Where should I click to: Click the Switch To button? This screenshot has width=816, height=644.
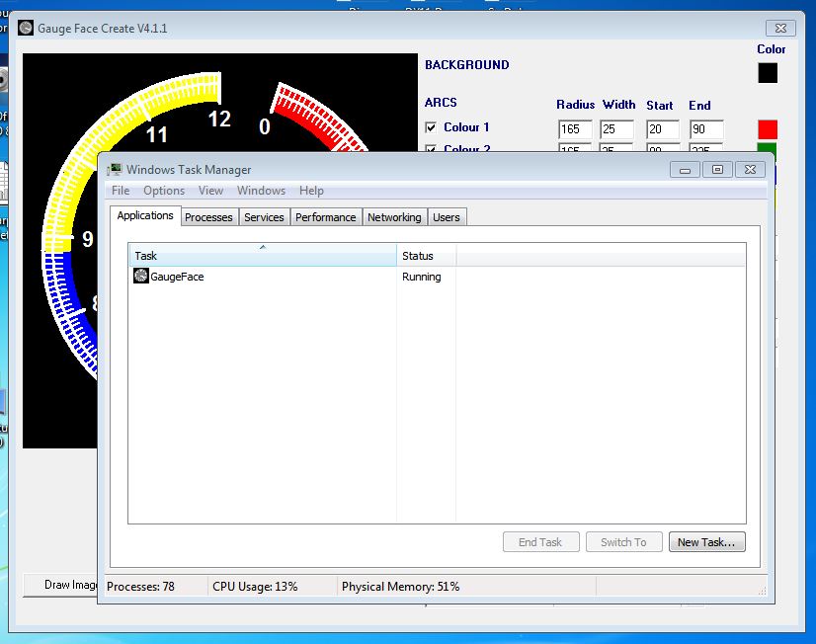pos(623,542)
